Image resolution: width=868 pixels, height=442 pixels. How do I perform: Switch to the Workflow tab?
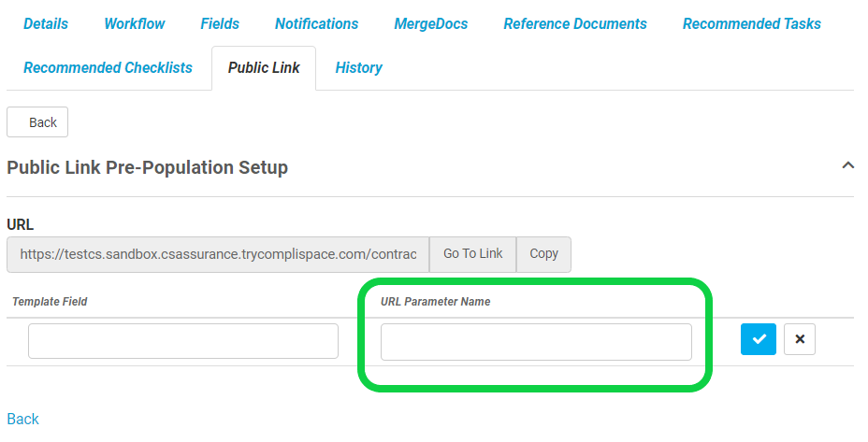pyautogui.click(x=135, y=23)
